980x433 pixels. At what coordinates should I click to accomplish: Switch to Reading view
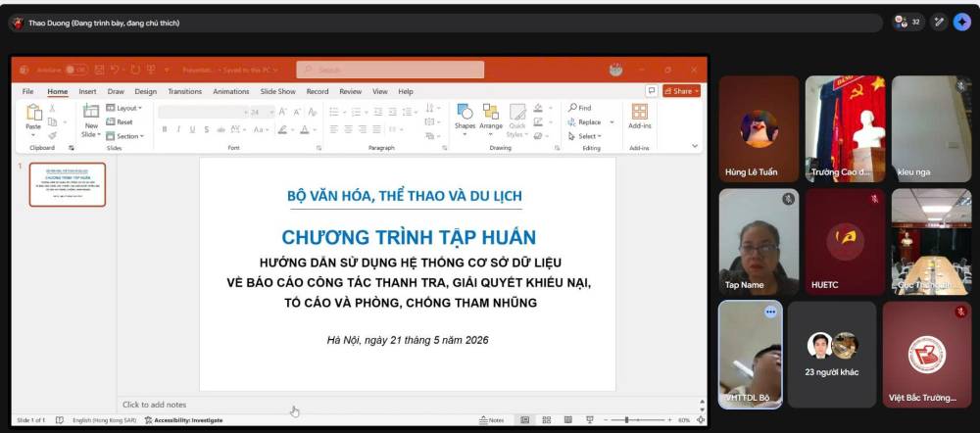[x=568, y=420]
